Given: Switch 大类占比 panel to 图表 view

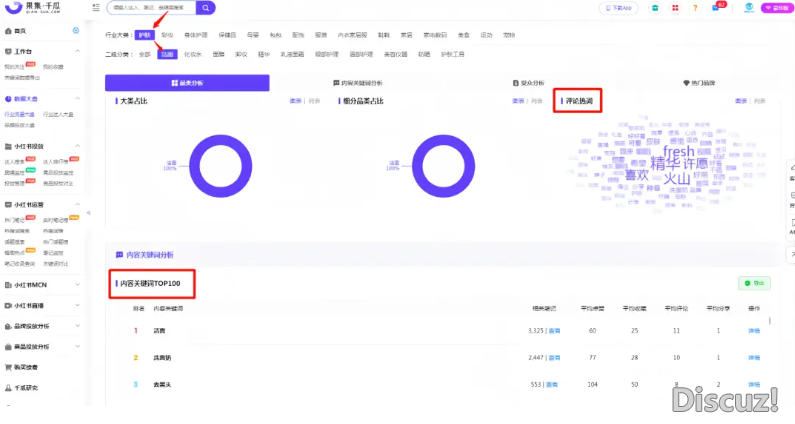Looking at the screenshot, I should tap(295, 101).
